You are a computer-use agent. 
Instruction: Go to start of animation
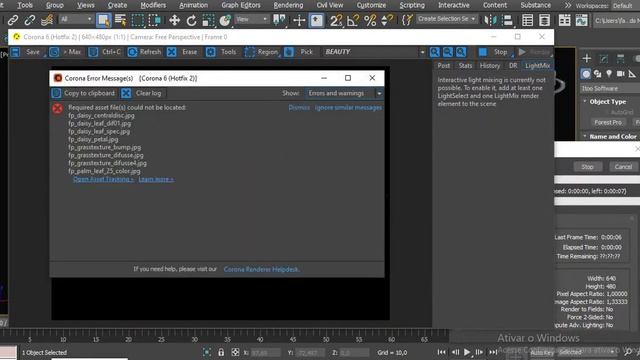coord(441,352)
